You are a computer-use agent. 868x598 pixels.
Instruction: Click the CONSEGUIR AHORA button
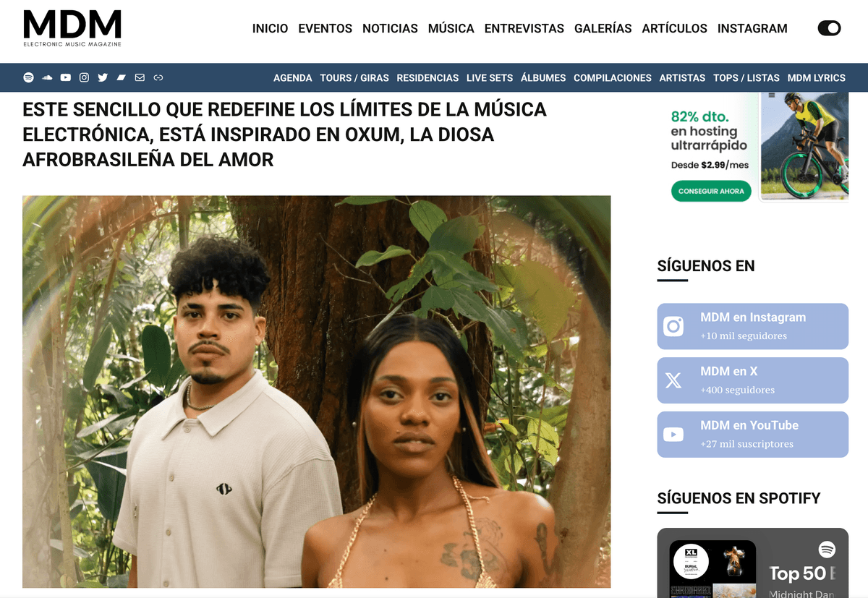point(711,191)
